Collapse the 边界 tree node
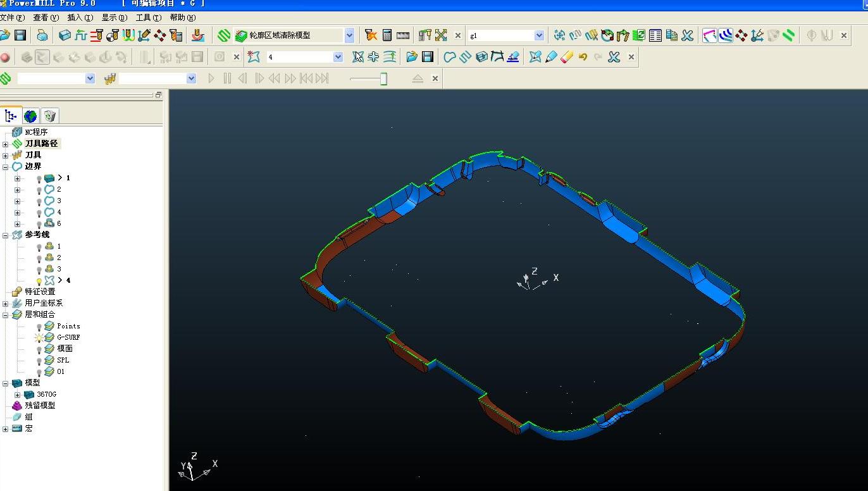This screenshot has height=491, width=868. pos(6,166)
